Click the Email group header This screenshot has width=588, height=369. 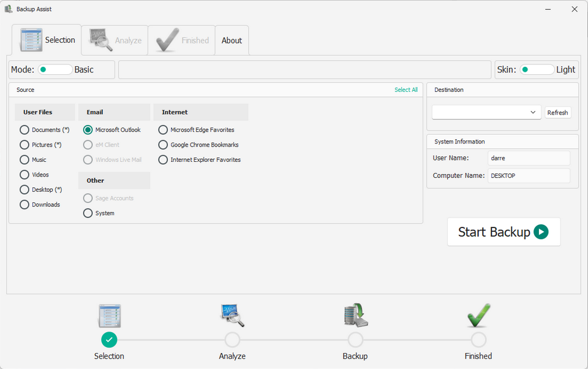click(x=114, y=112)
